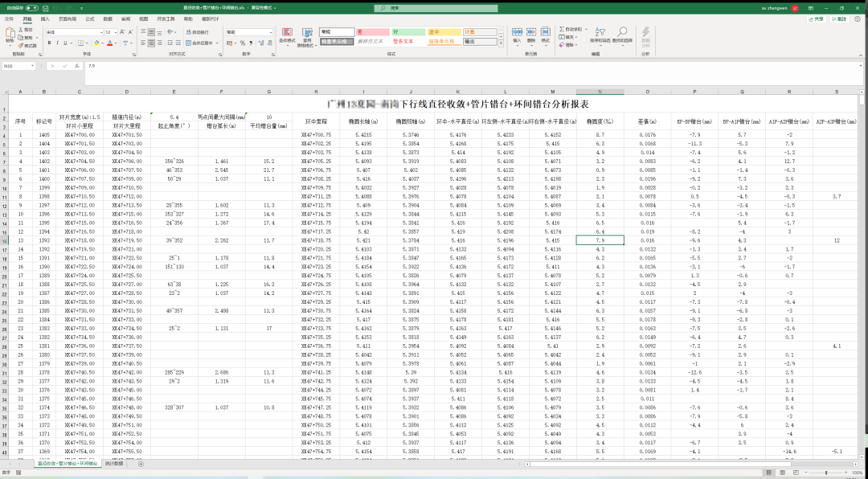Click the Decrease Indent icon
Viewport: 868px width, 479px height.
(x=170, y=43)
